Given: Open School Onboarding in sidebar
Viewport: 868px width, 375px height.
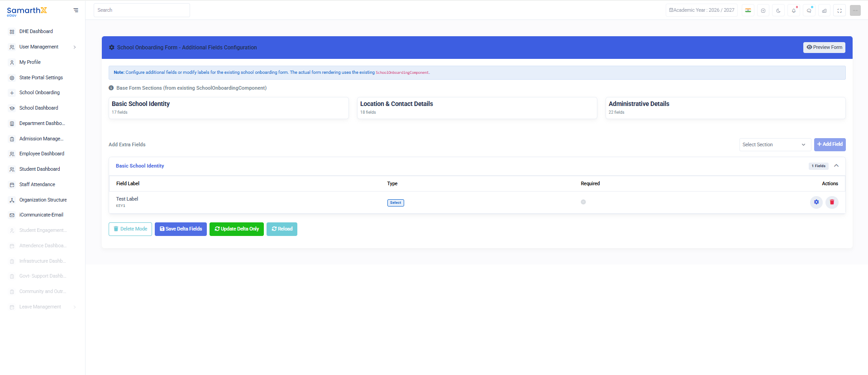Looking at the screenshot, I should tap(39, 92).
